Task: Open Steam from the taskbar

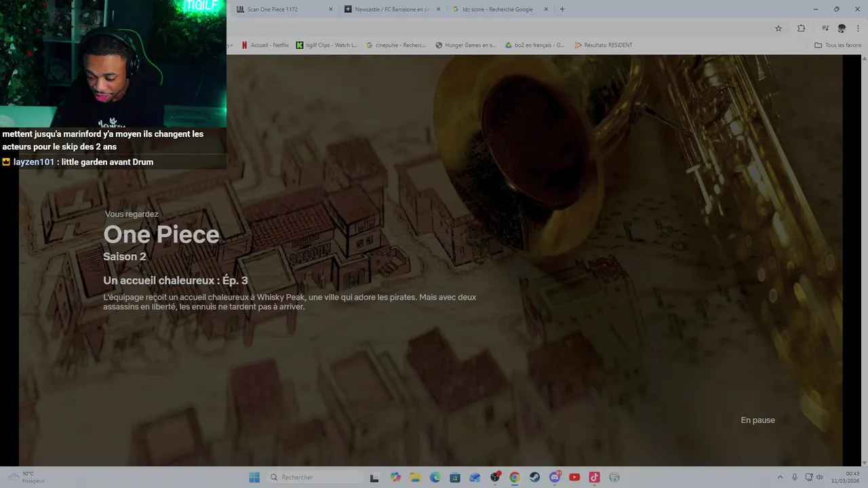Action: 535,477
